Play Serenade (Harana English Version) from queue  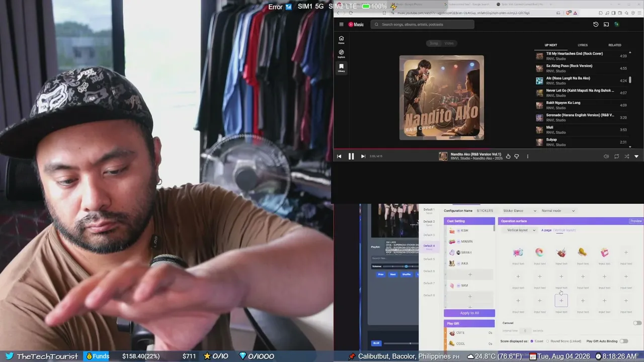coord(582,118)
